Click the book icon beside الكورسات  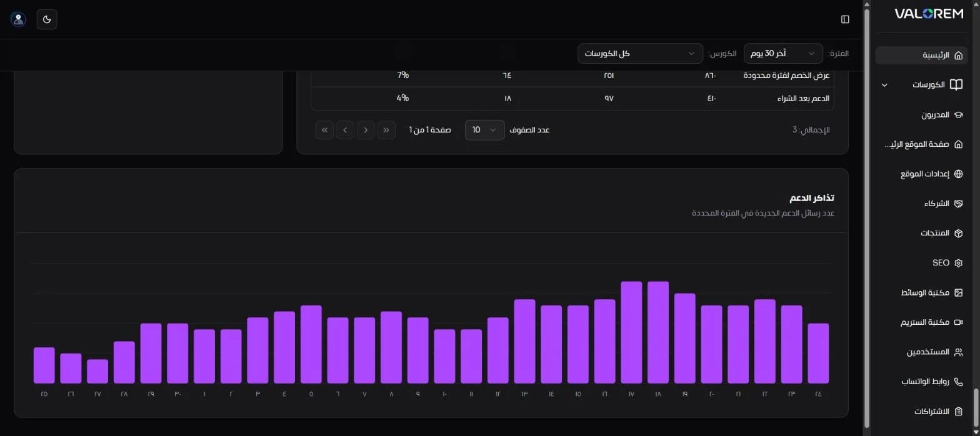point(956,85)
